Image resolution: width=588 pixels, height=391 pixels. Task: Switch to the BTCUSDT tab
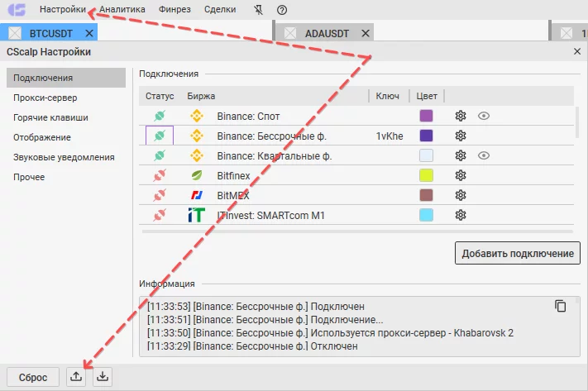click(50, 33)
